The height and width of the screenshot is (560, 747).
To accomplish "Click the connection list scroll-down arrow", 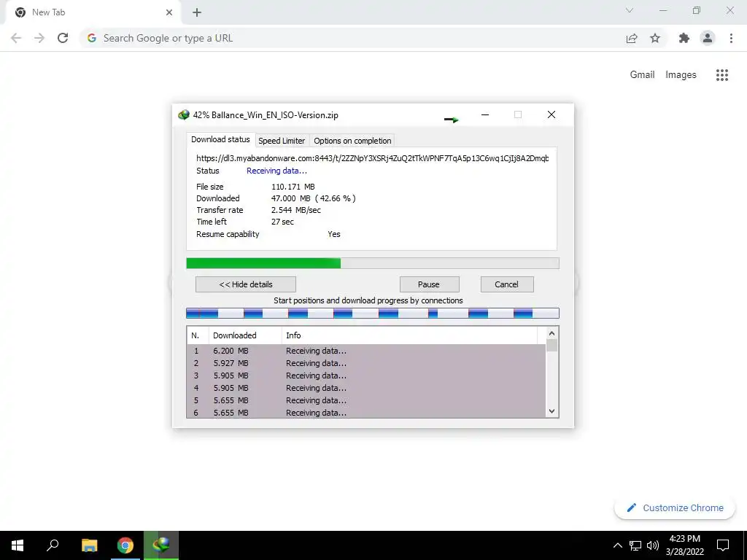I will coord(551,411).
